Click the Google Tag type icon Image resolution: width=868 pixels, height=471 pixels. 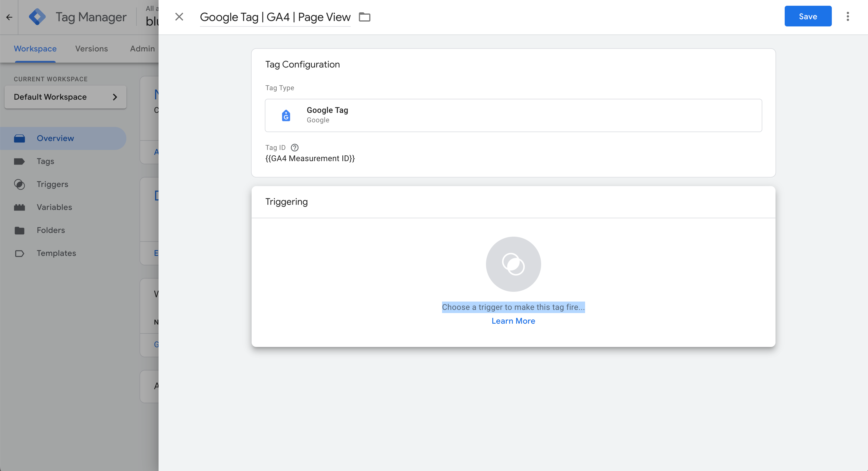(x=286, y=115)
